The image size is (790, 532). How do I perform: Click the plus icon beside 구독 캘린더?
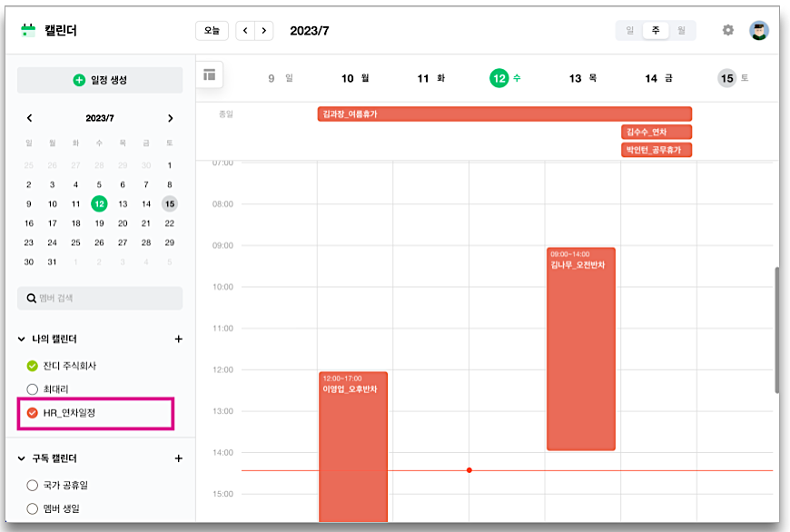(x=178, y=458)
